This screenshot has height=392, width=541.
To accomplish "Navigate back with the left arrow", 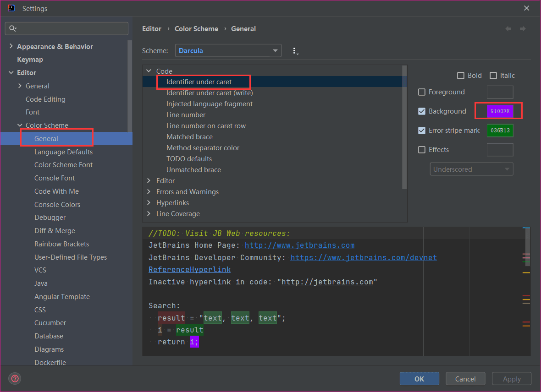I will point(508,29).
